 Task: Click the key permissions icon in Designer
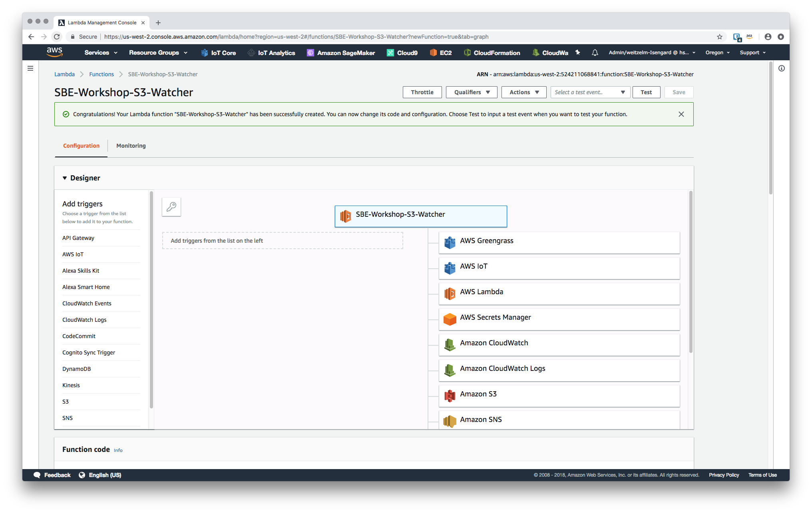click(x=171, y=207)
